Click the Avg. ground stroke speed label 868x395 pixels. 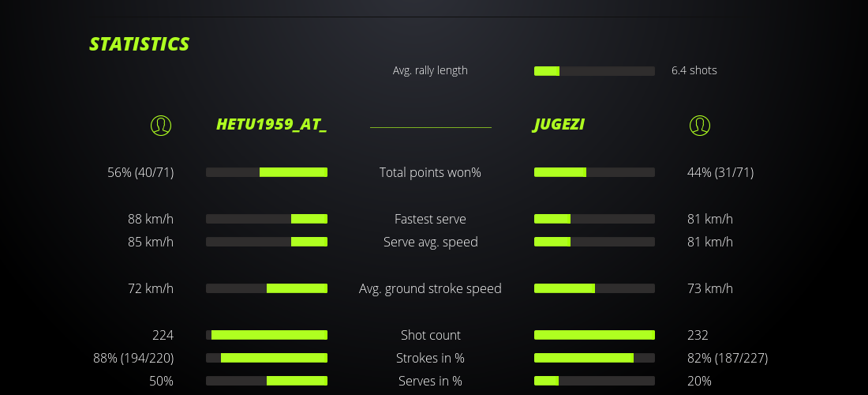[430, 288]
